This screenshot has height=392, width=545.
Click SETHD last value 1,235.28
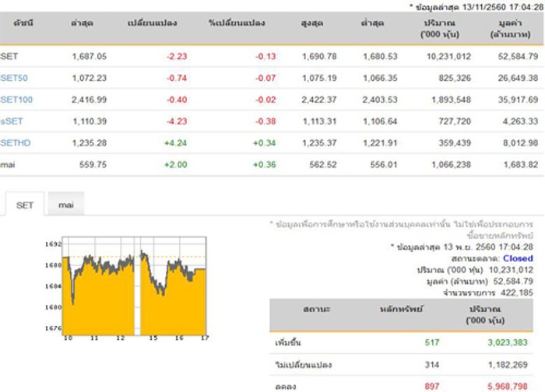90,142
